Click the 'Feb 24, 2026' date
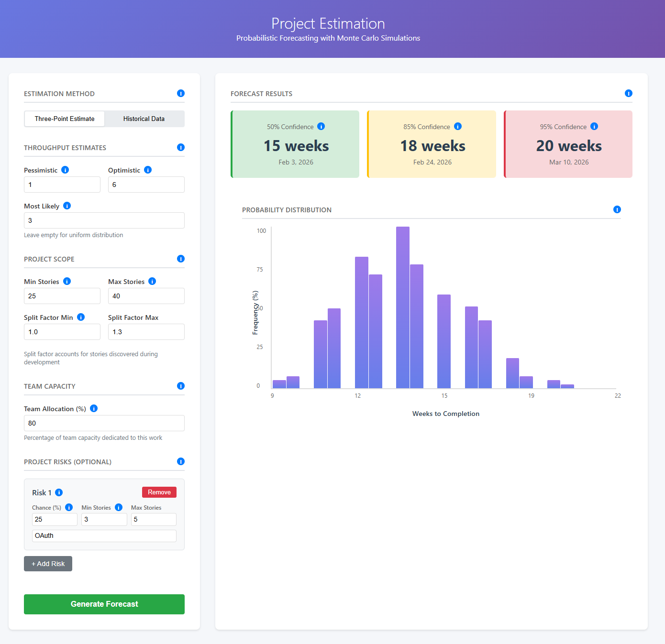Viewport: 665px width, 644px height. 432,162
